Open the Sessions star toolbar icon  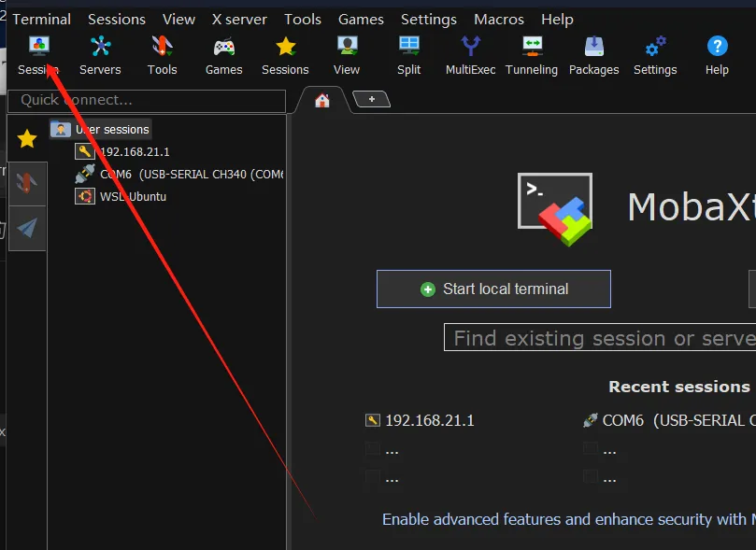tap(285, 55)
